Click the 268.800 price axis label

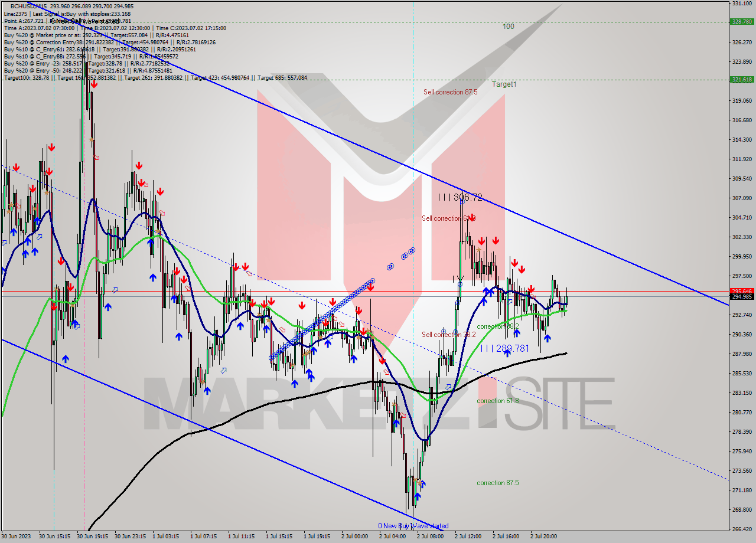pos(742,510)
